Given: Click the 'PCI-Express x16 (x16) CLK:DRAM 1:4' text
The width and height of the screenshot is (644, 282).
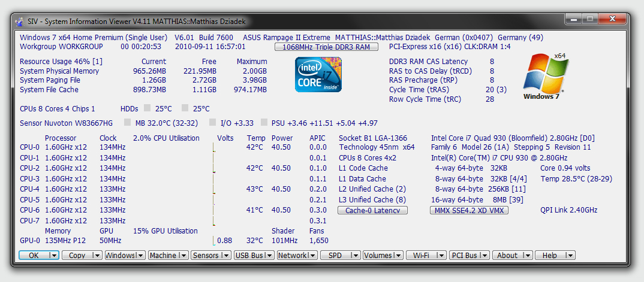Looking at the screenshot, I should tap(450, 47).
